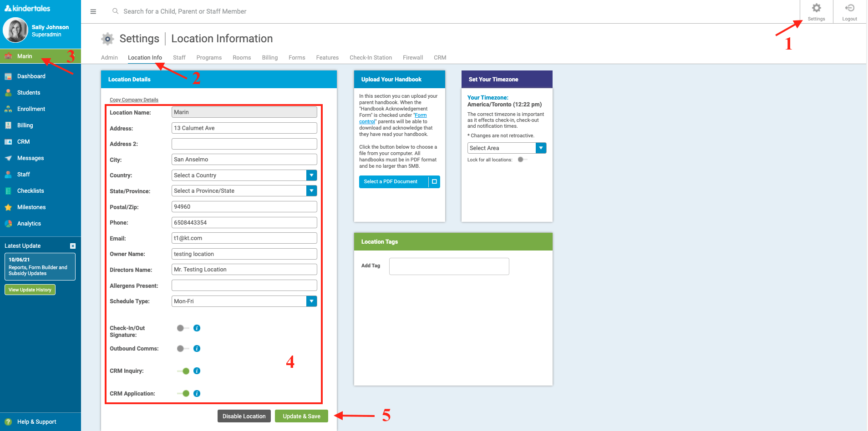
Task: Click info icon for CRM Inquiry
Action: [x=197, y=371]
